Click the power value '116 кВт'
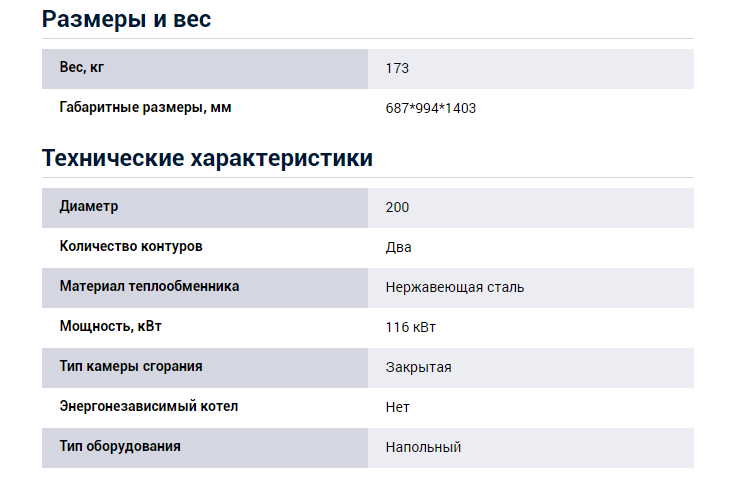This screenshot has width=736, height=498. point(411,327)
